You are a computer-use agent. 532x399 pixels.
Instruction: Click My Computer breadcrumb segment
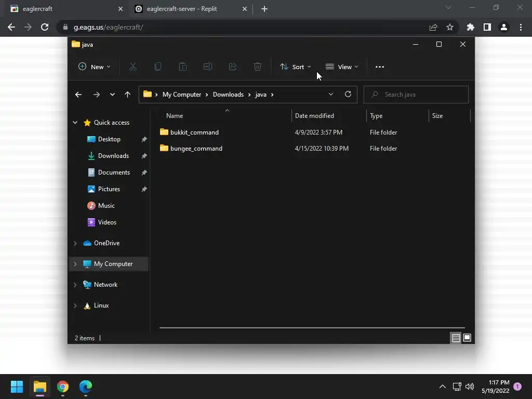(x=182, y=95)
